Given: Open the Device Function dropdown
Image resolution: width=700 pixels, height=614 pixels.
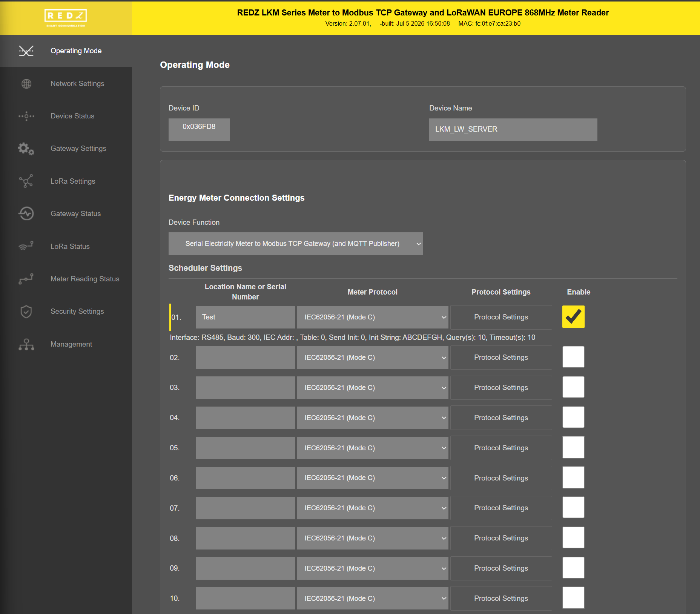Looking at the screenshot, I should click(x=296, y=244).
